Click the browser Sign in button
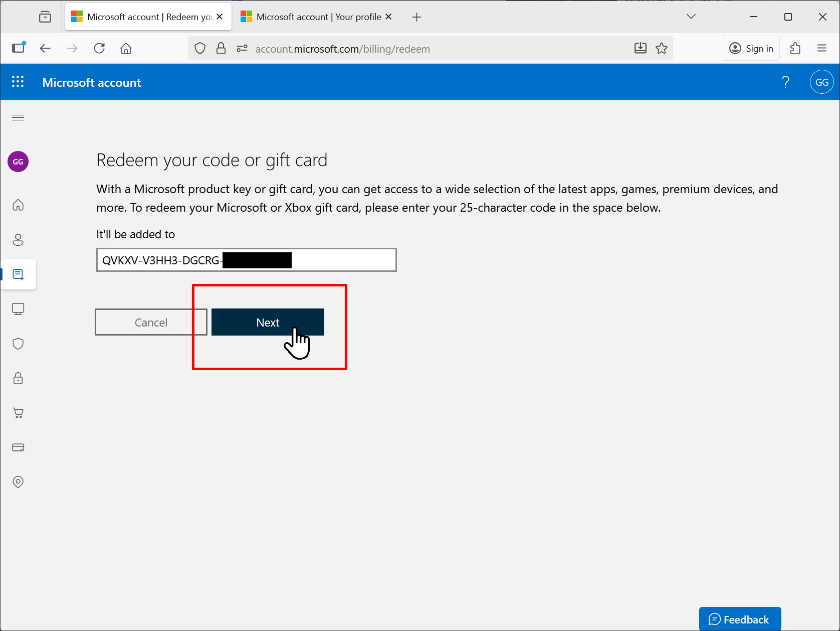The image size is (840, 631). point(751,48)
